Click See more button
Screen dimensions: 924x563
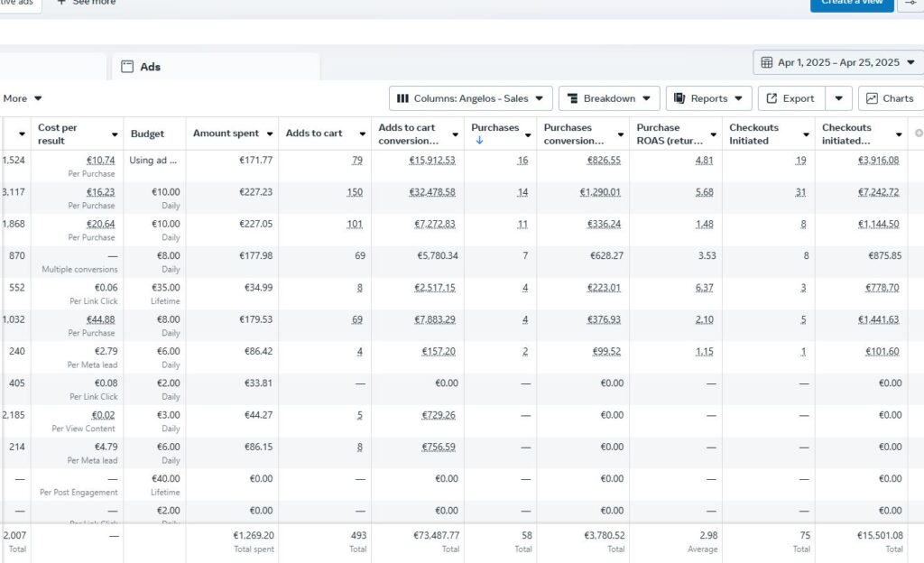pos(86,4)
